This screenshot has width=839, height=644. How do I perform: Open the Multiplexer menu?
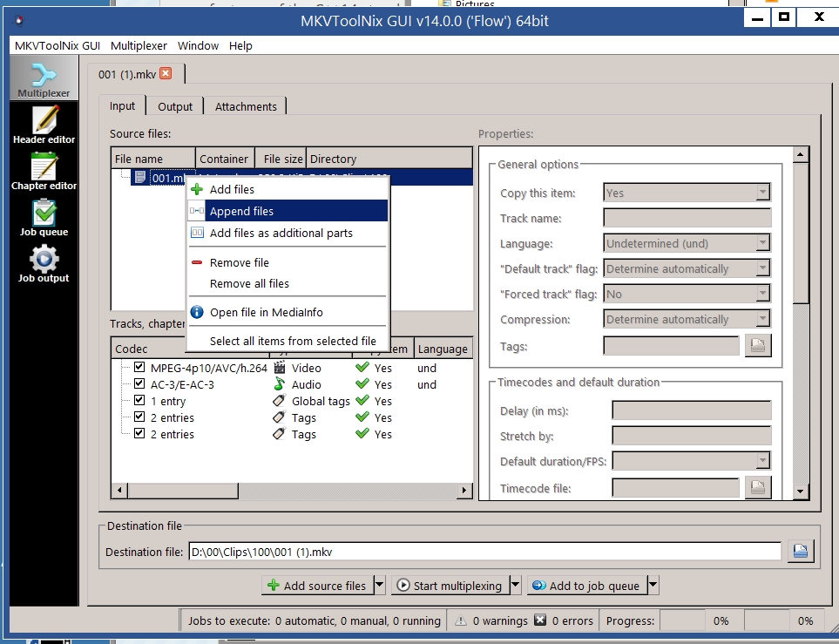(139, 45)
